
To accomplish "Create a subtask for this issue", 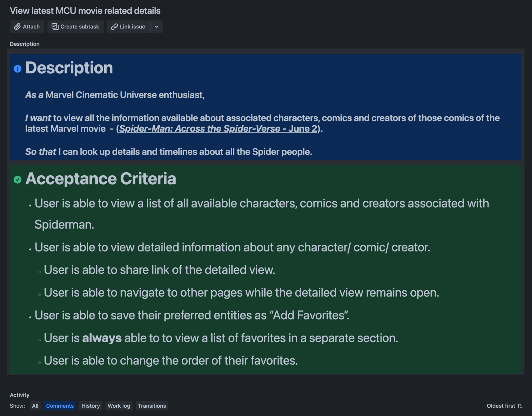I will pyautogui.click(x=75, y=27).
